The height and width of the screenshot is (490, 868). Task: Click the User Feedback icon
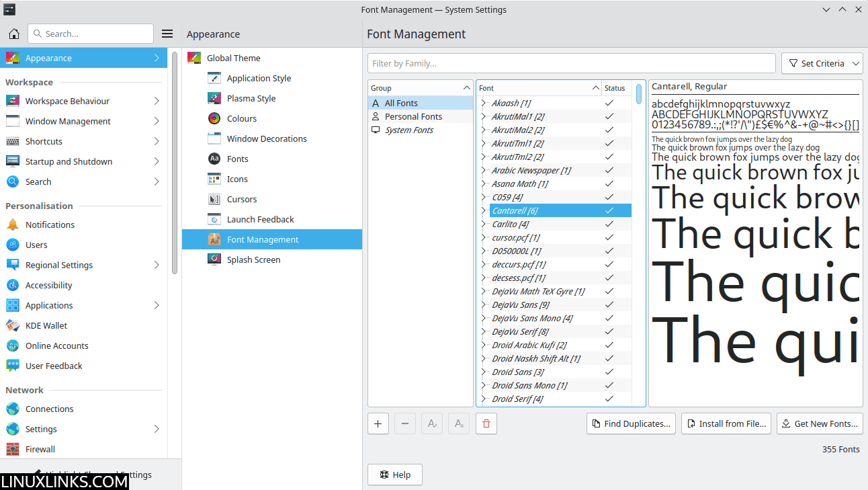pyautogui.click(x=13, y=366)
